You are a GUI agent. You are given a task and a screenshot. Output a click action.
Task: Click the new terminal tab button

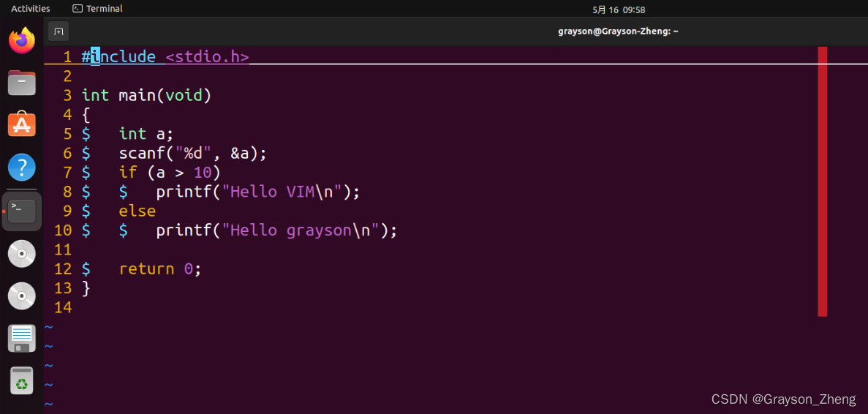coord(59,31)
